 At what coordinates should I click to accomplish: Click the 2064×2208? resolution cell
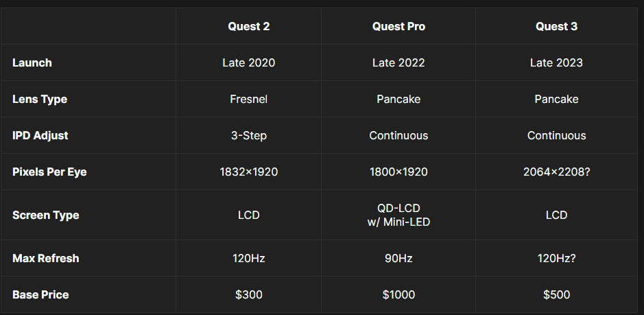coord(556,172)
